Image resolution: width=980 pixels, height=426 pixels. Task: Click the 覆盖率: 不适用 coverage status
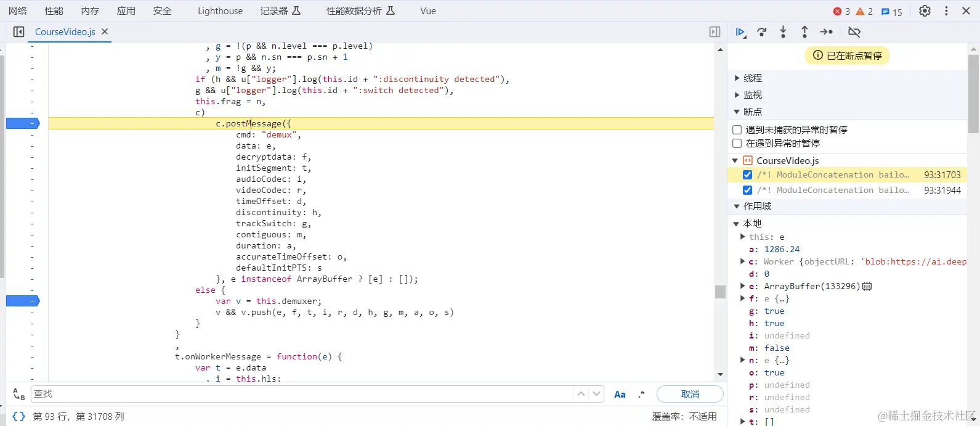pyautogui.click(x=684, y=417)
